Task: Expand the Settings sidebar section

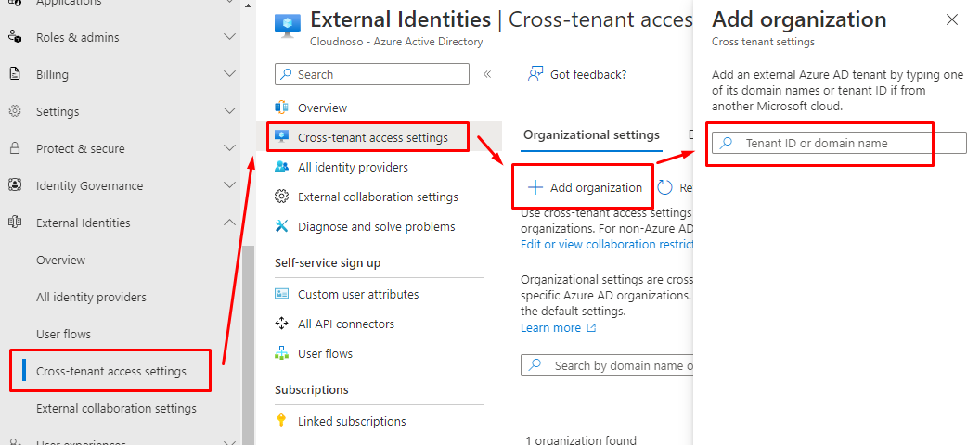Action: point(230,111)
